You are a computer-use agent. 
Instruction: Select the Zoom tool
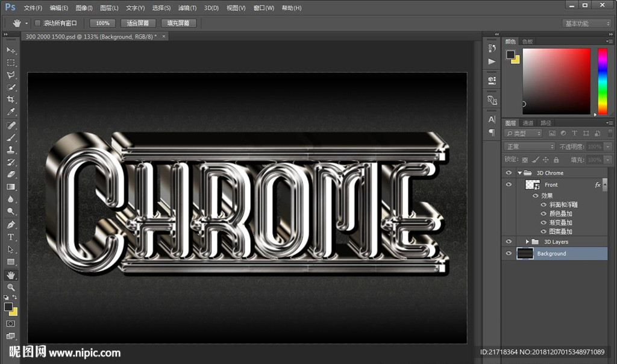click(x=11, y=287)
